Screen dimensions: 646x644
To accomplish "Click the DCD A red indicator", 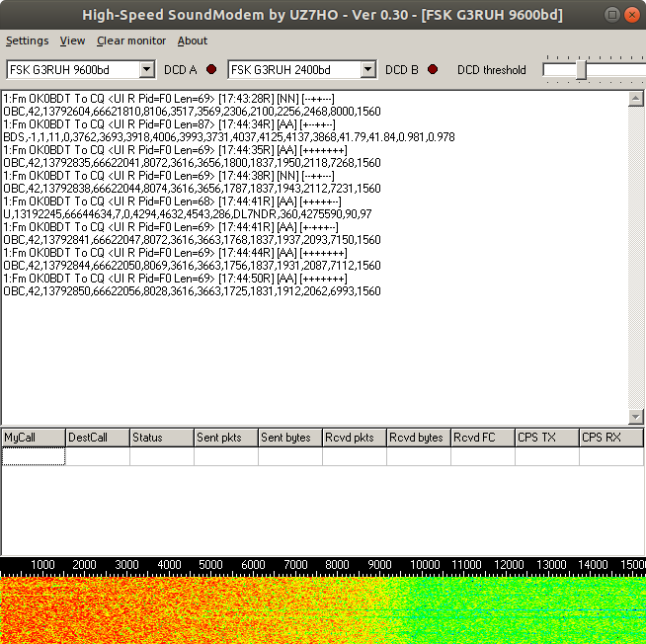I will coord(211,69).
